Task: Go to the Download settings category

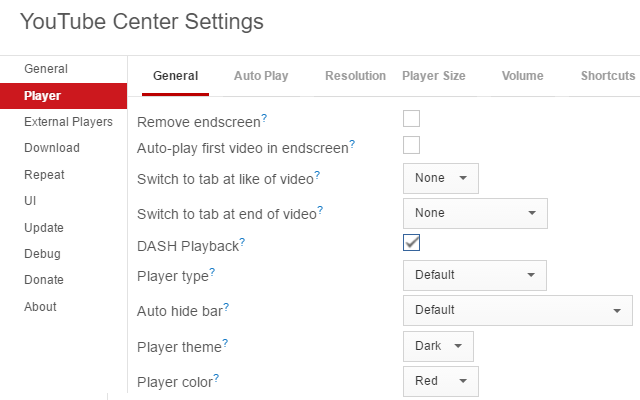Action: (x=52, y=148)
